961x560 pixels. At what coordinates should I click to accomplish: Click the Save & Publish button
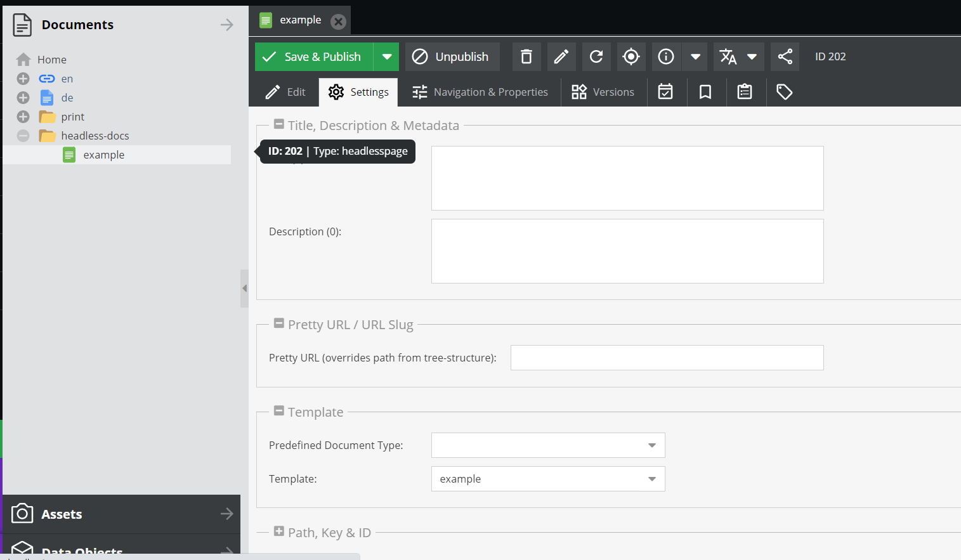pyautogui.click(x=314, y=57)
